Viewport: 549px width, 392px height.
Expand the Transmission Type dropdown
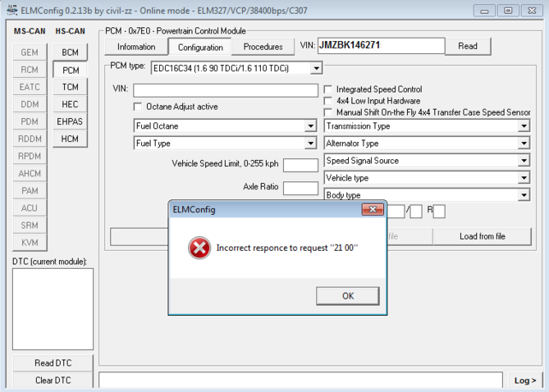pyautogui.click(x=524, y=126)
